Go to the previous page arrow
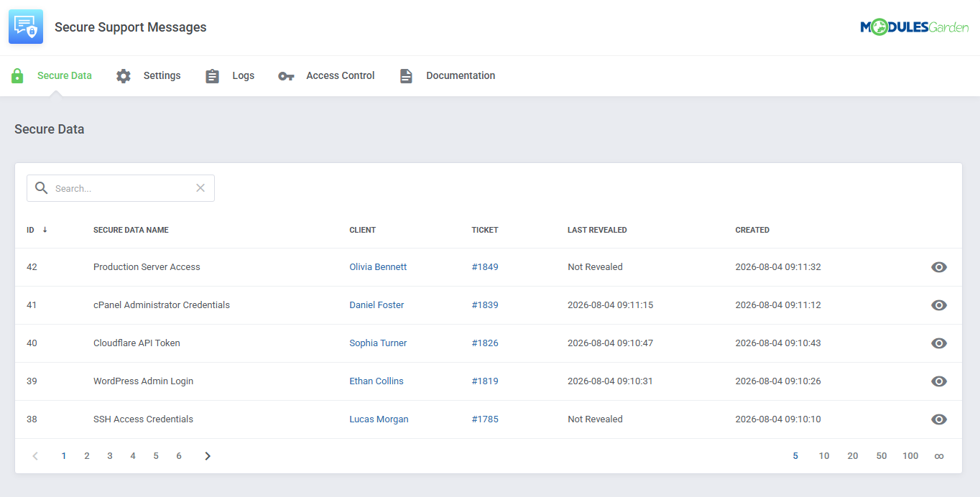 [35, 456]
